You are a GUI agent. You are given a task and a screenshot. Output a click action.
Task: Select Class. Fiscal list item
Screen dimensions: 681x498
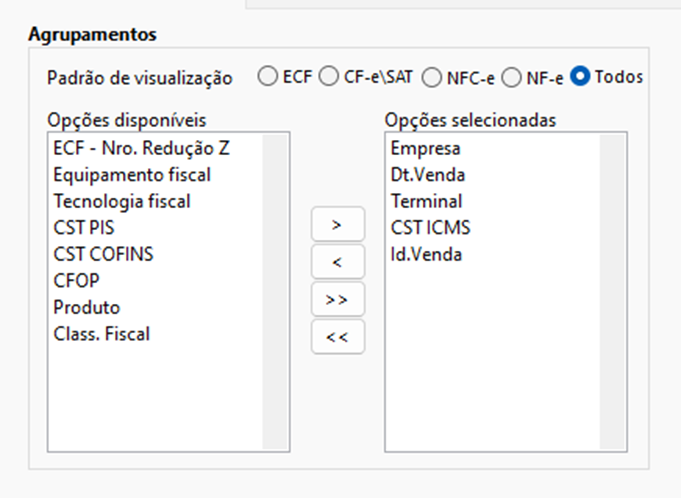click(102, 334)
